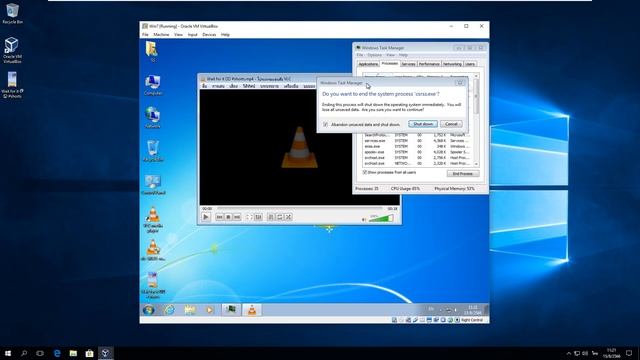Open File Explorer from the host taskbar
The image size is (640, 360).
pos(73,353)
